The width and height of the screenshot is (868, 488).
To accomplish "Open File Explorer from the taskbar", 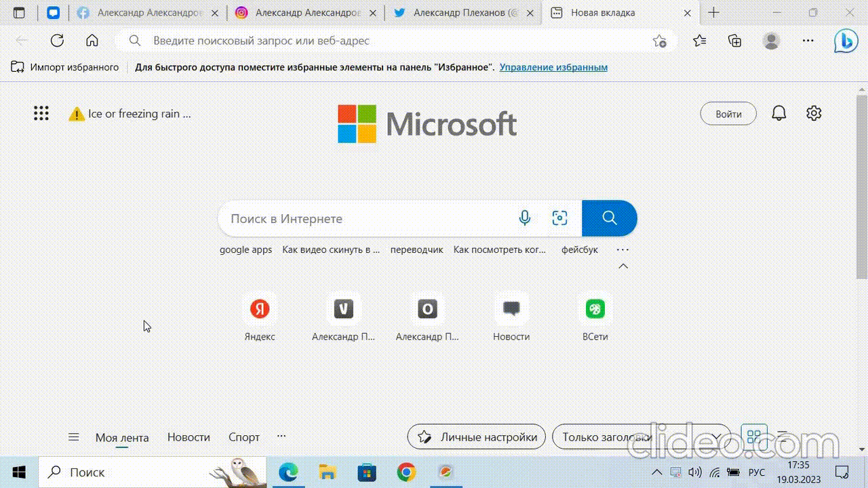I will tap(328, 472).
